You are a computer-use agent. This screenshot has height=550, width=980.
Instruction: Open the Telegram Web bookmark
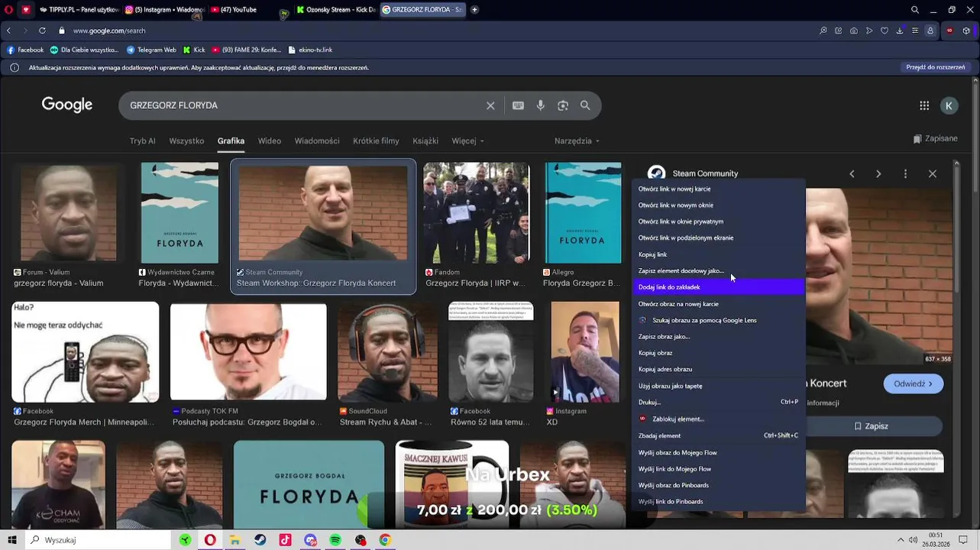pos(151,50)
